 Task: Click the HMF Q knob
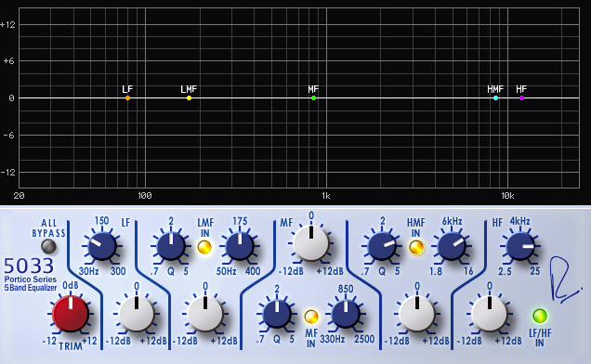(382, 246)
